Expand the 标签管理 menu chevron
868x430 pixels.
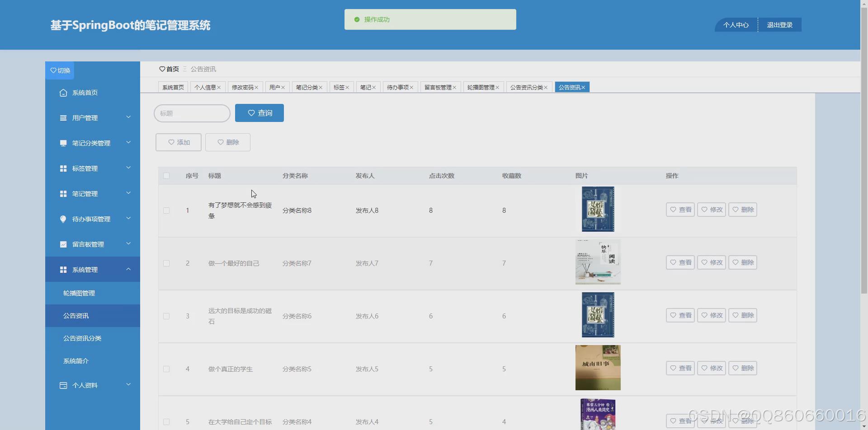[x=128, y=168]
